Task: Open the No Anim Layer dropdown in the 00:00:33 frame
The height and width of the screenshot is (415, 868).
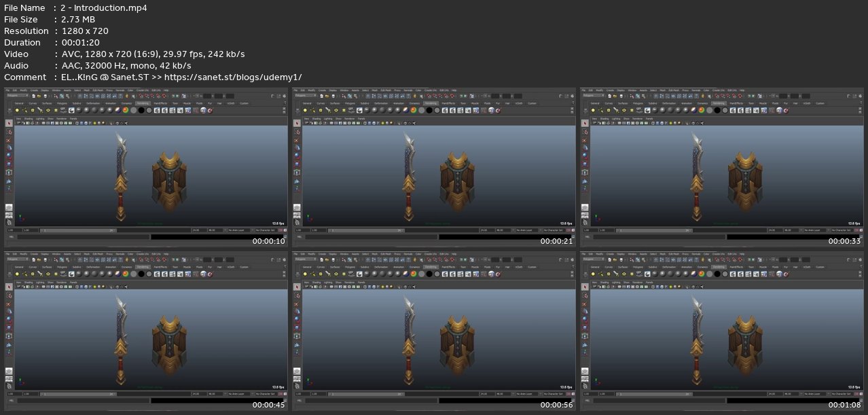Action: click(816, 230)
